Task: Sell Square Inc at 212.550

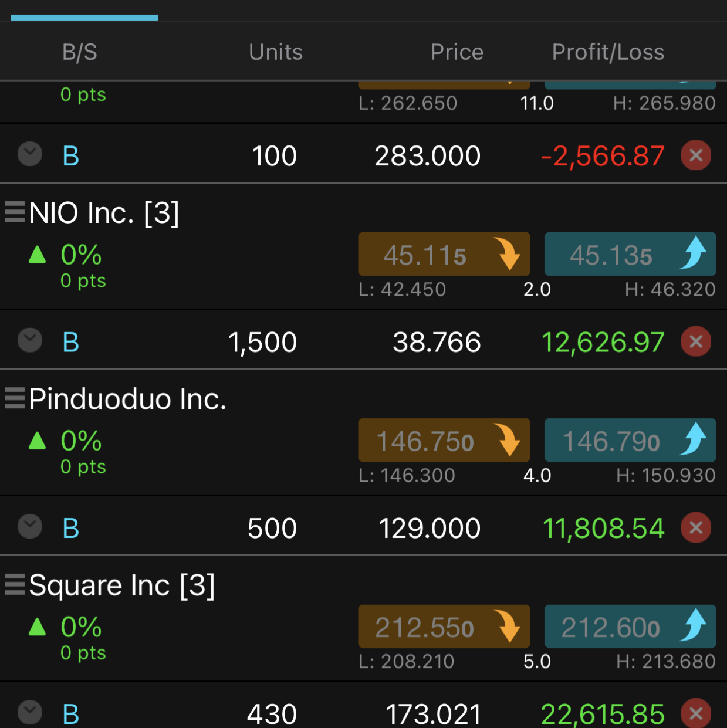Action: (x=444, y=627)
